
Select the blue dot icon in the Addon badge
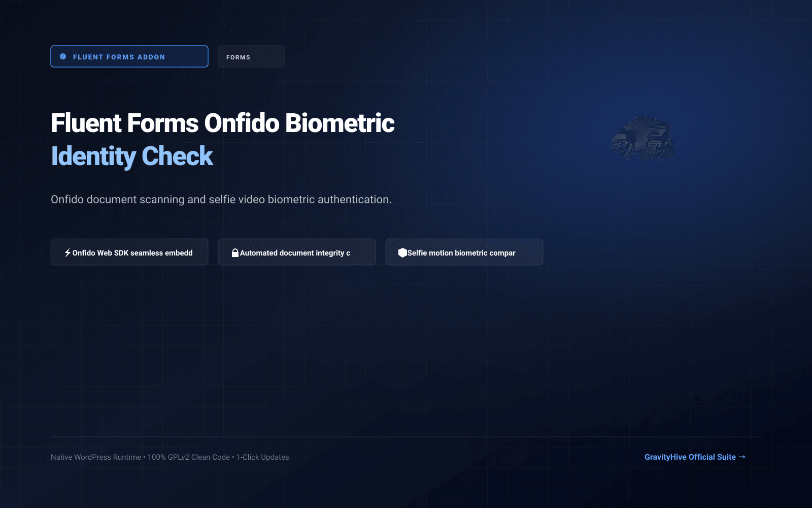pyautogui.click(x=63, y=56)
